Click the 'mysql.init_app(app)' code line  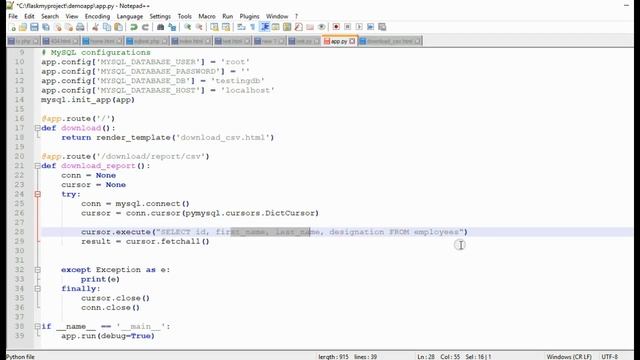[88, 100]
